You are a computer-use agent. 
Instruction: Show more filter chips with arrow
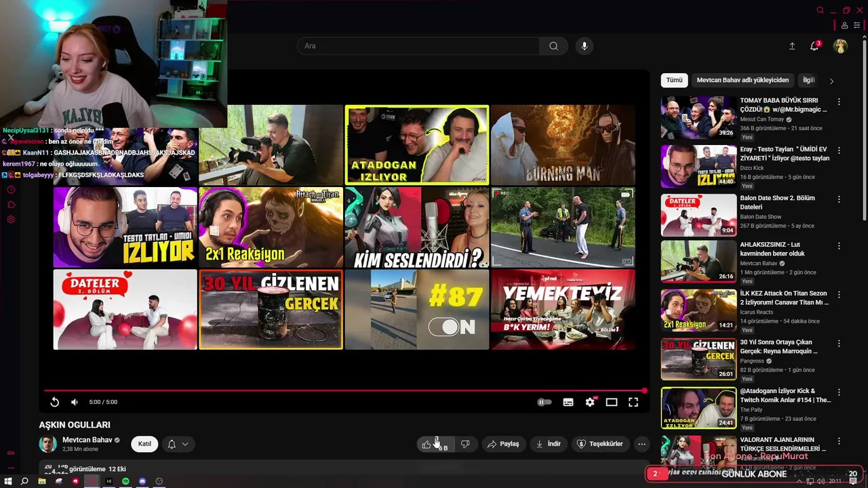tap(831, 81)
